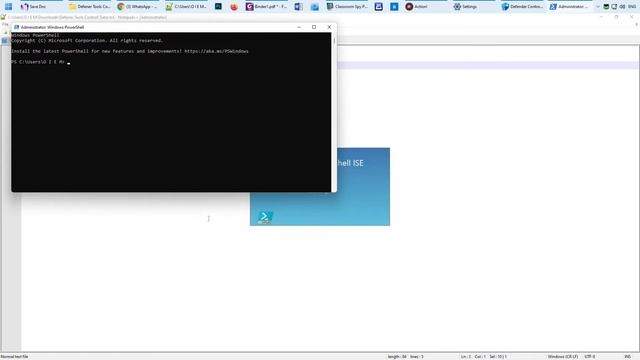This screenshot has height=360, width=640.
Task: Click the UTF-8 encoding in Notepad++ status bar
Action: coord(590,357)
